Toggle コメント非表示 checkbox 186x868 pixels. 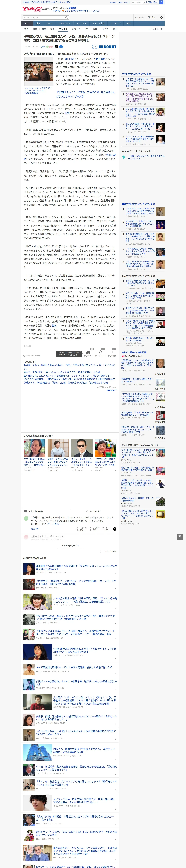[102, 551]
